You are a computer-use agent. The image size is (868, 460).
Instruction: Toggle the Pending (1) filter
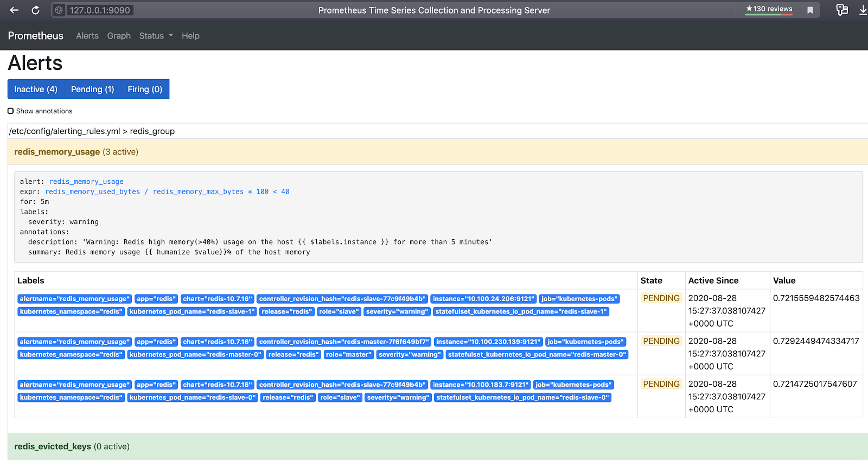pyautogui.click(x=92, y=90)
